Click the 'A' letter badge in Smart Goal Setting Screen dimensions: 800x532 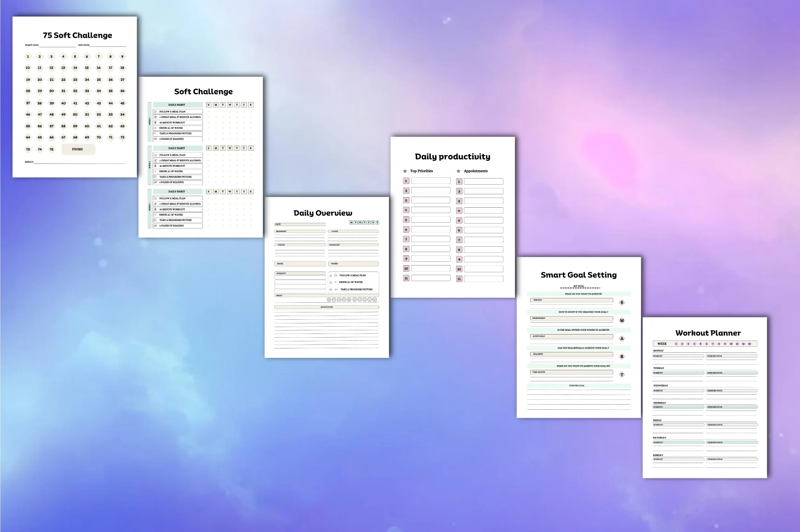pyautogui.click(x=622, y=339)
